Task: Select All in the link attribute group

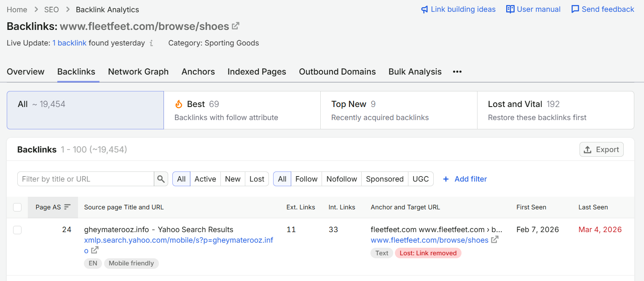Action: click(x=282, y=179)
